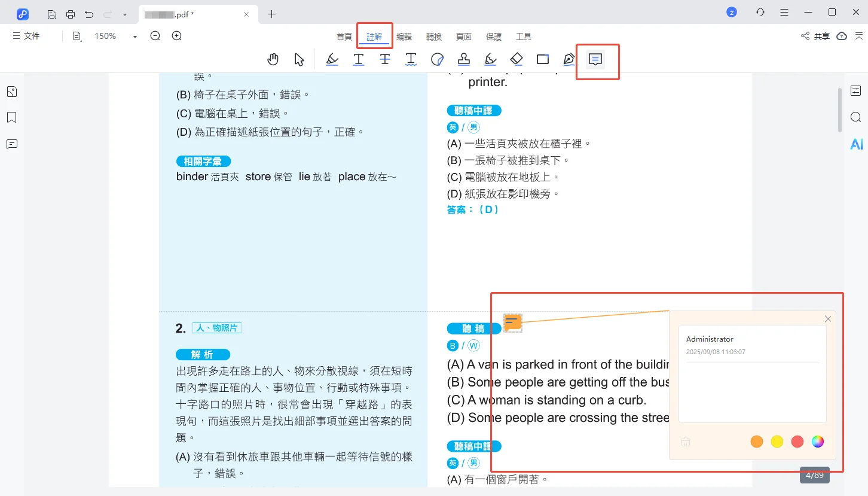Open the 文件 menu
This screenshot has width=868, height=496.
point(26,36)
